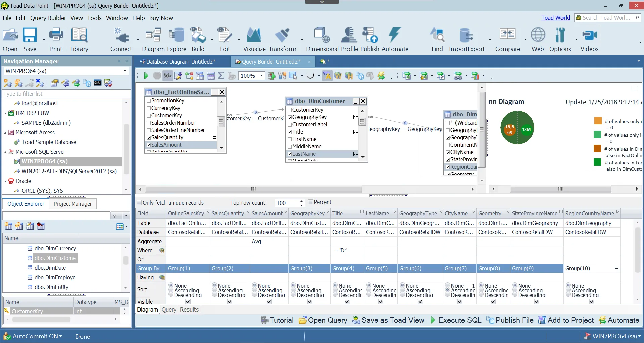644x343 pixels.
Task: Enable the Percent checkbox
Action: coord(310,202)
